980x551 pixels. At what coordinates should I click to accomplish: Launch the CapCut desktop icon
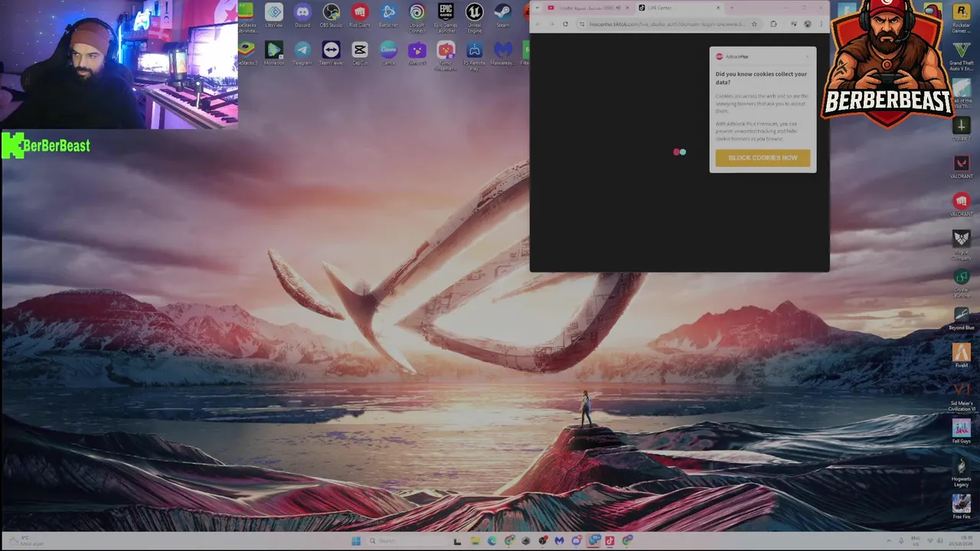click(x=360, y=53)
